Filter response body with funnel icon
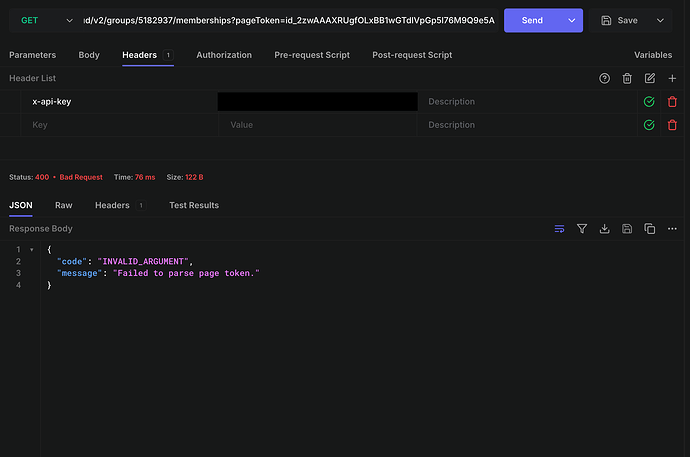690x457 pixels. [582, 229]
